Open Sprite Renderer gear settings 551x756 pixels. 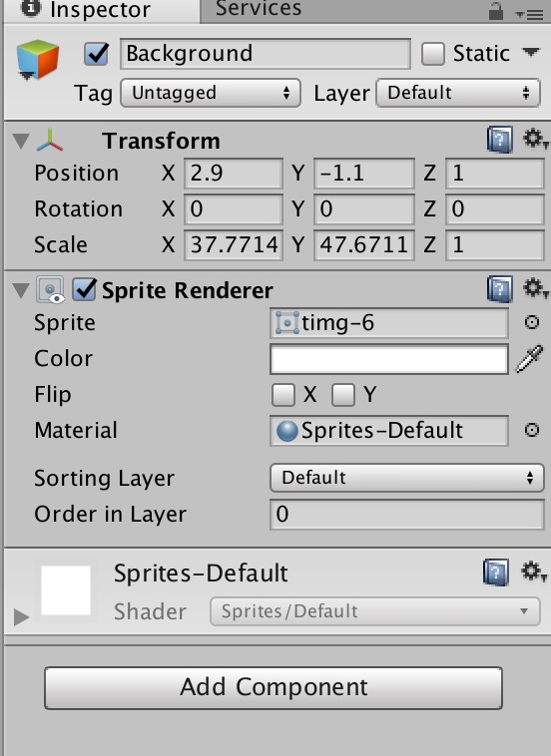pyautogui.click(x=535, y=288)
